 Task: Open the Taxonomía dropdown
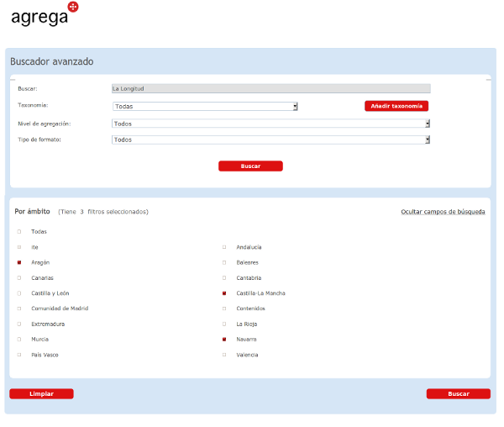[205, 107]
